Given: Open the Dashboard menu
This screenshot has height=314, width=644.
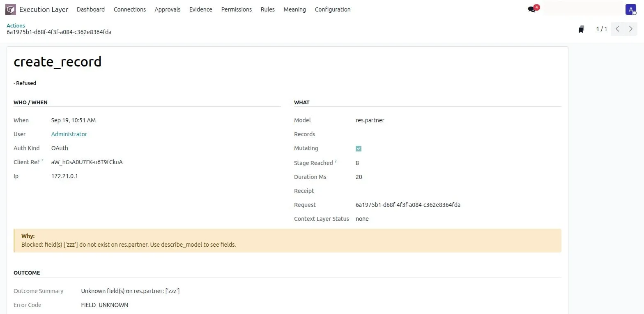Looking at the screenshot, I should [x=91, y=9].
